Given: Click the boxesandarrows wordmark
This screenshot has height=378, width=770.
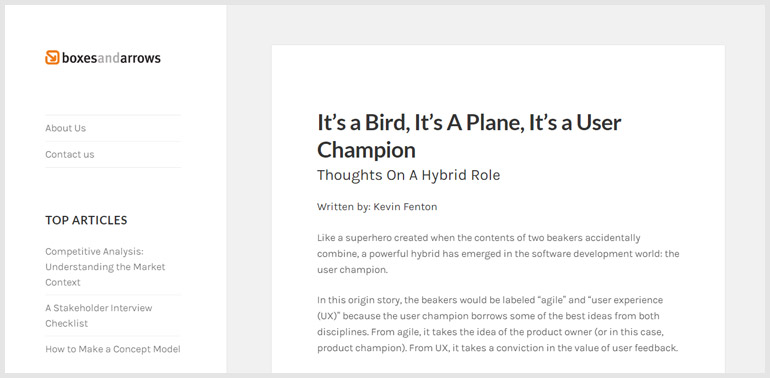Looking at the screenshot, I should coord(111,58).
